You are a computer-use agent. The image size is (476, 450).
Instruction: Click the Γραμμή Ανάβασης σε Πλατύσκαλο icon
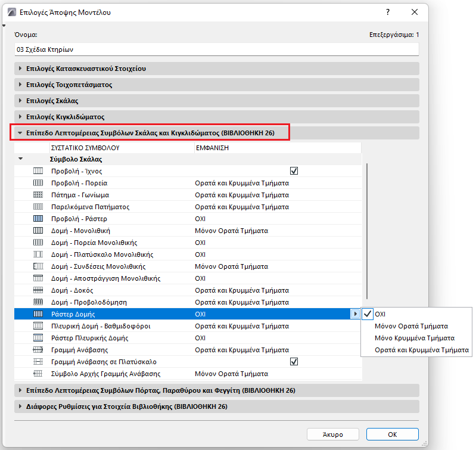[x=38, y=362]
